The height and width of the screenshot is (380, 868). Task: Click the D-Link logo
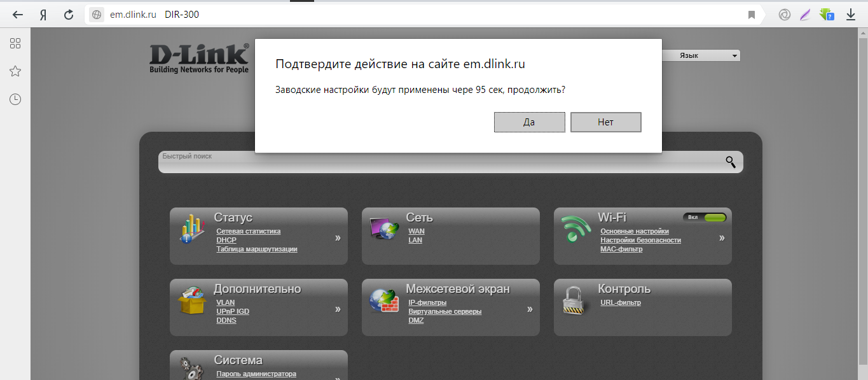point(199,57)
